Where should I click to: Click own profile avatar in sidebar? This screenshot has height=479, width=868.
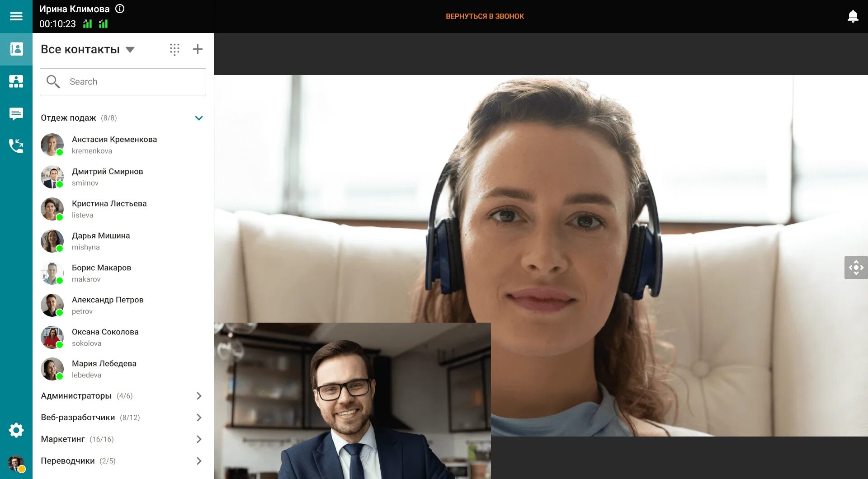[16, 464]
